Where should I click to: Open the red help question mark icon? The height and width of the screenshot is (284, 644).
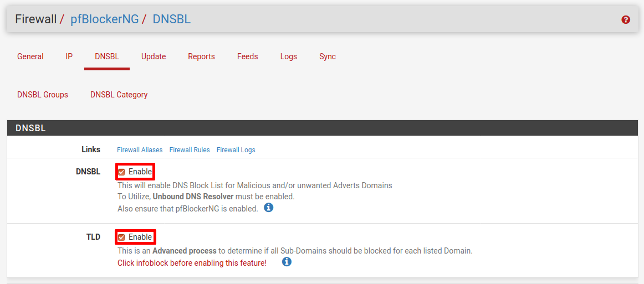626,20
